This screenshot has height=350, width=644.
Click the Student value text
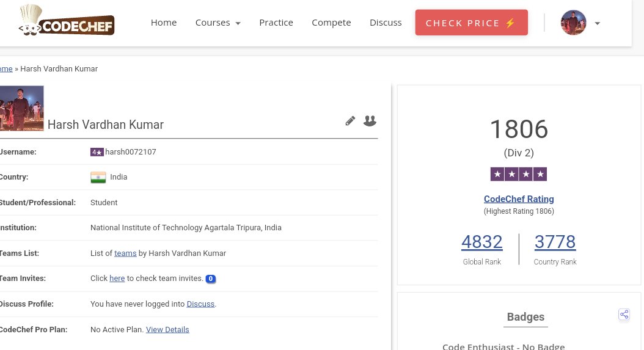pos(104,203)
